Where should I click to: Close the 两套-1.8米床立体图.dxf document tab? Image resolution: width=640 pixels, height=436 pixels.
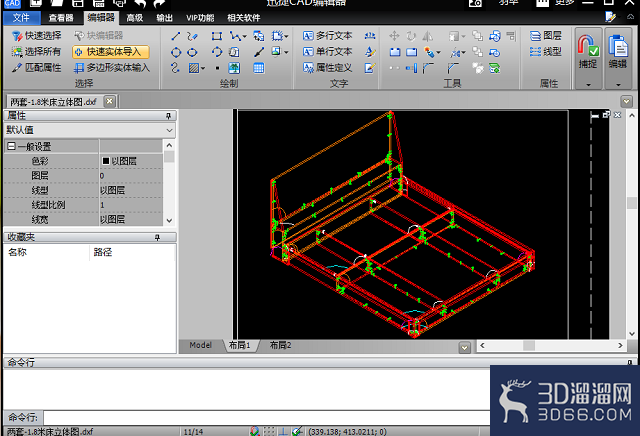click(110, 101)
